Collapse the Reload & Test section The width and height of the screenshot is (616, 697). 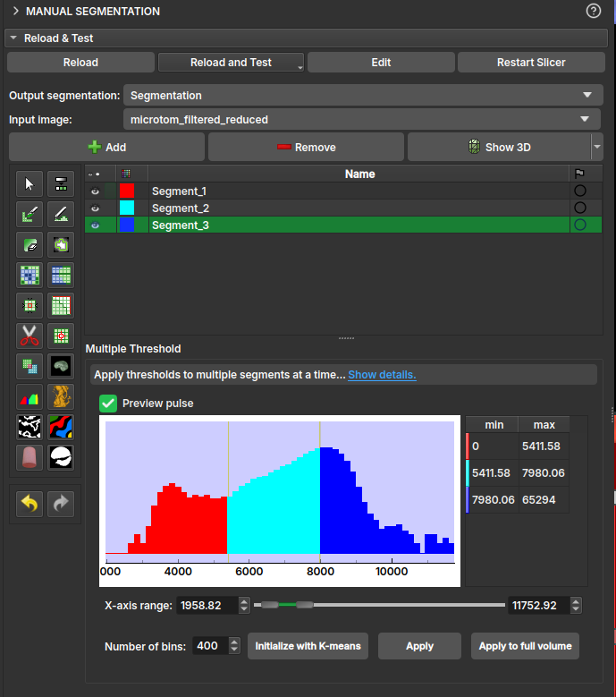(14, 38)
